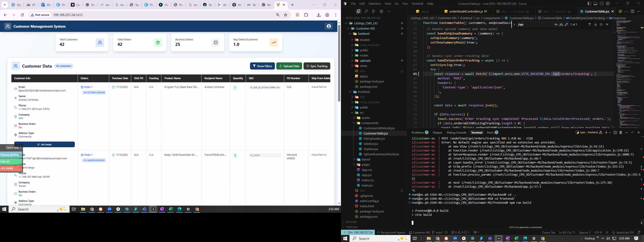Open TopNav.jsx from explorer

point(371,149)
